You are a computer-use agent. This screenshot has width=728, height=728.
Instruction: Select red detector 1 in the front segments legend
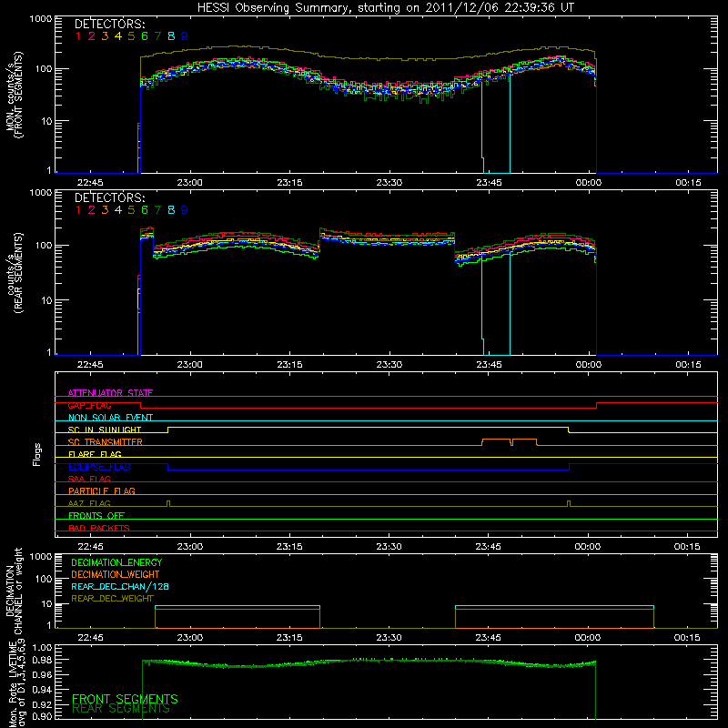click(78, 36)
